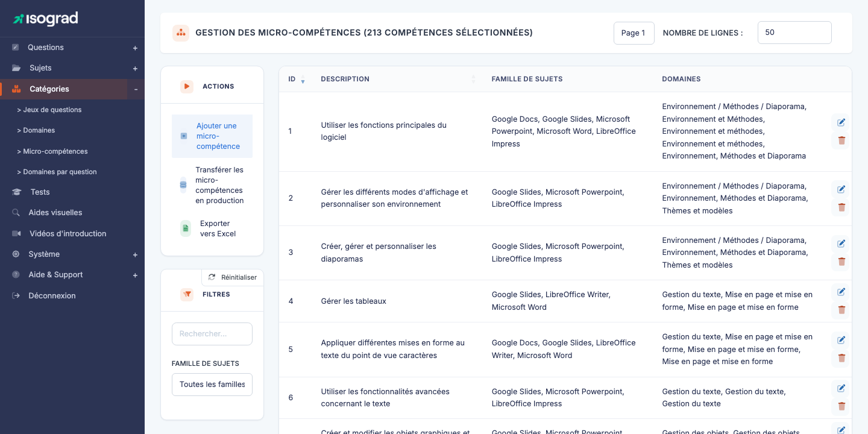Delete micro-compétence ID 1
Image resolution: width=868 pixels, height=434 pixels.
[x=841, y=140]
